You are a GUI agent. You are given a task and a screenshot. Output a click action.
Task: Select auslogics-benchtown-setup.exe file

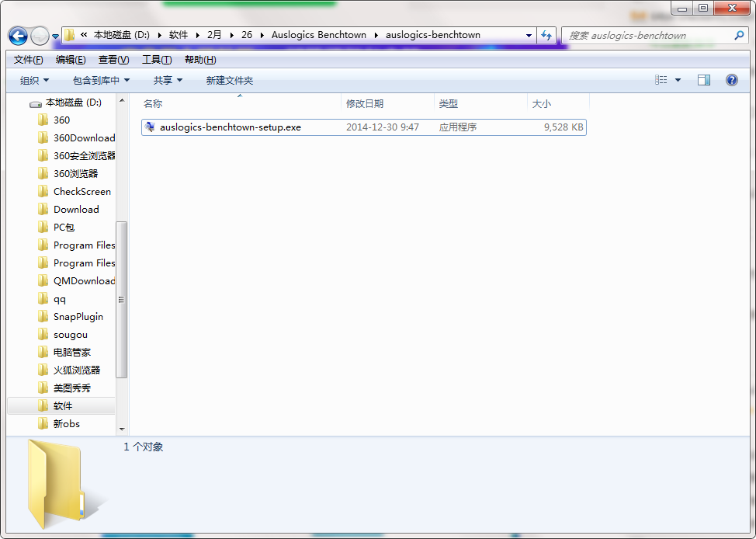coord(364,127)
